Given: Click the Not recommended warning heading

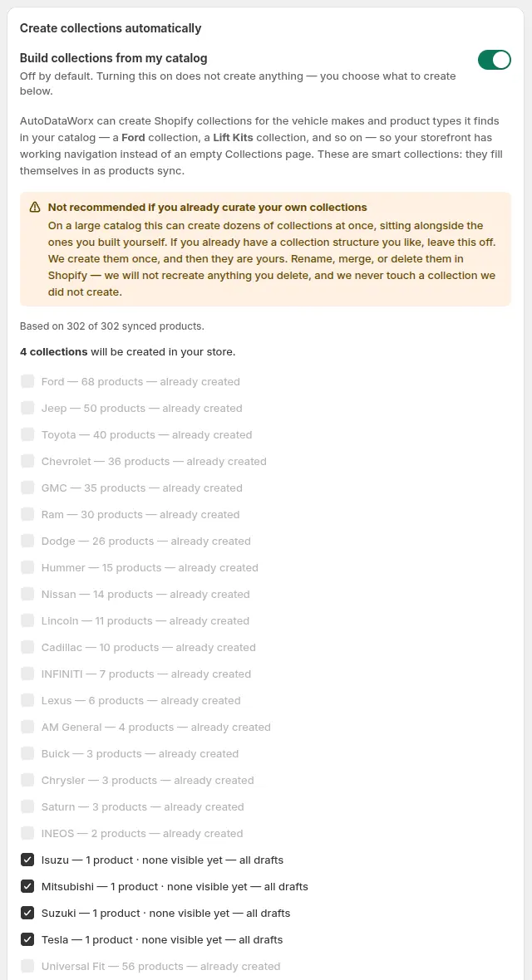Looking at the screenshot, I should pos(208,208).
